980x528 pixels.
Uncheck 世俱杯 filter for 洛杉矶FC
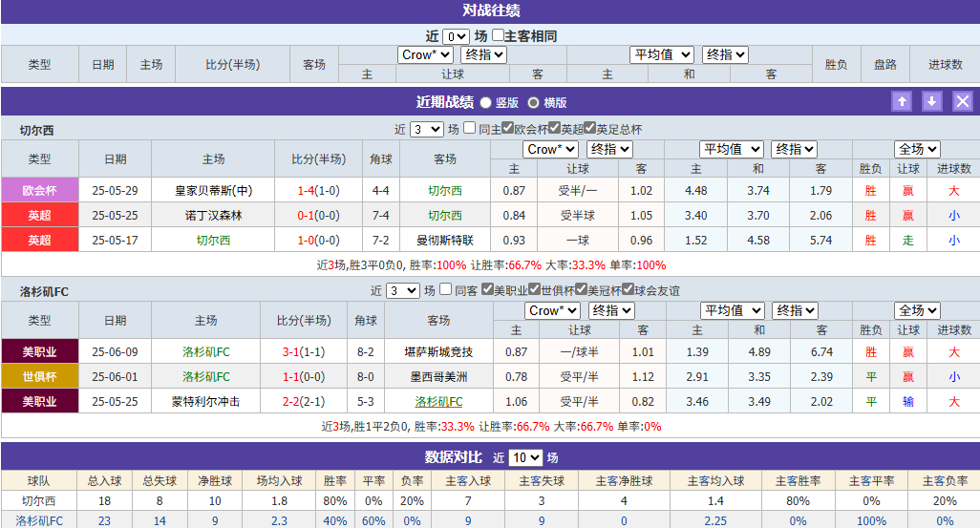point(535,290)
